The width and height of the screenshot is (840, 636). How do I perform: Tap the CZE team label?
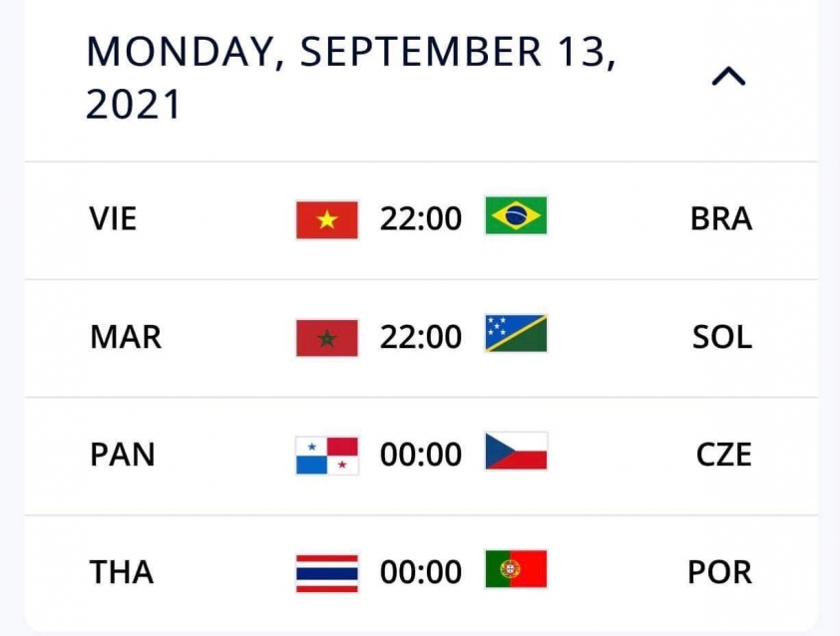[x=723, y=455]
